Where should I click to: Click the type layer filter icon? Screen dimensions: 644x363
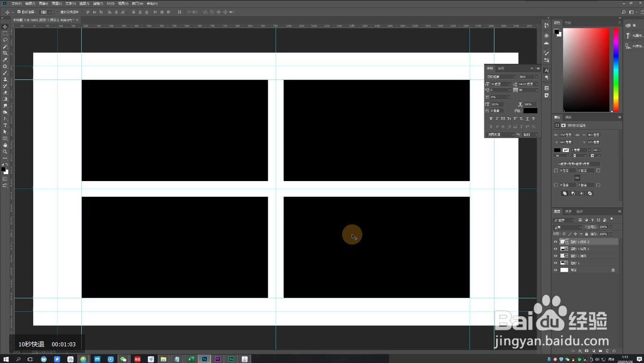(x=592, y=220)
